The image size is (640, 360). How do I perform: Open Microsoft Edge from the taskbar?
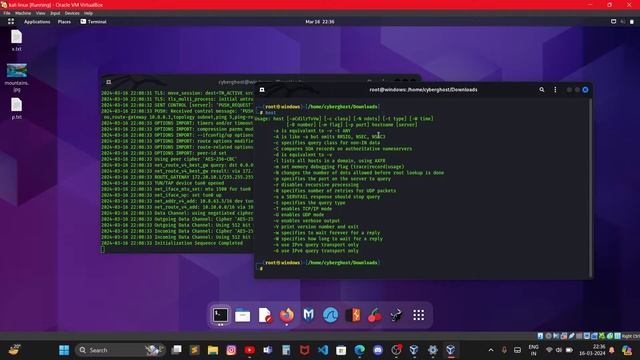click(360, 350)
